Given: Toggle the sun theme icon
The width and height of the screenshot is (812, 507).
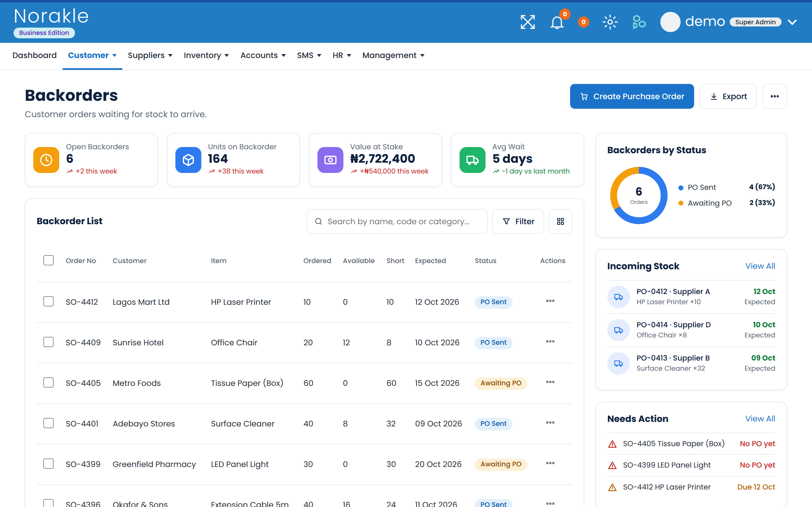Looking at the screenshot, I should [x=610, y=22].
